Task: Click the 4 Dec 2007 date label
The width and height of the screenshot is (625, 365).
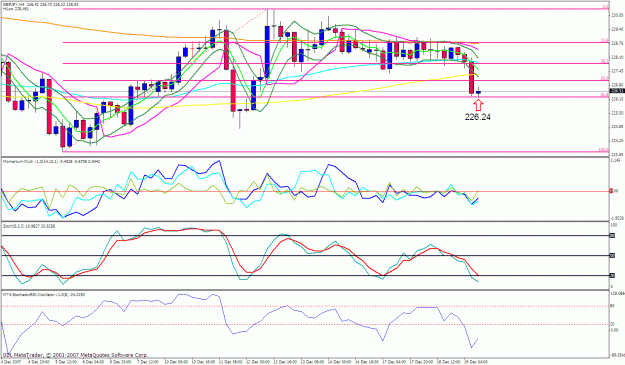Action: 11,362
